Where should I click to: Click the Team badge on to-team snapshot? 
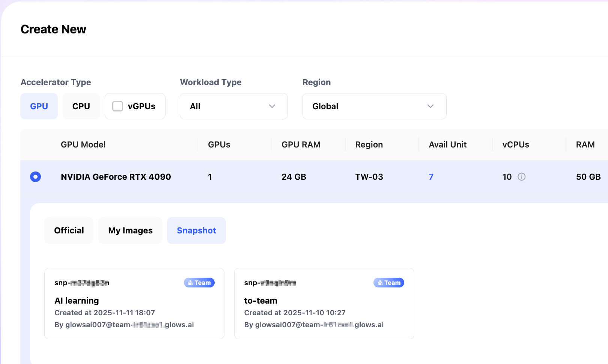coord(388,283)
